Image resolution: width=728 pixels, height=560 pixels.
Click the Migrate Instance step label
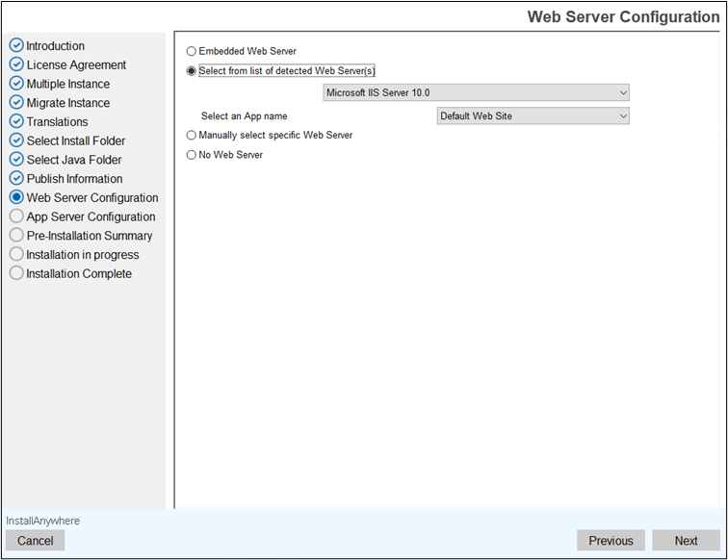tap(67, 103)
